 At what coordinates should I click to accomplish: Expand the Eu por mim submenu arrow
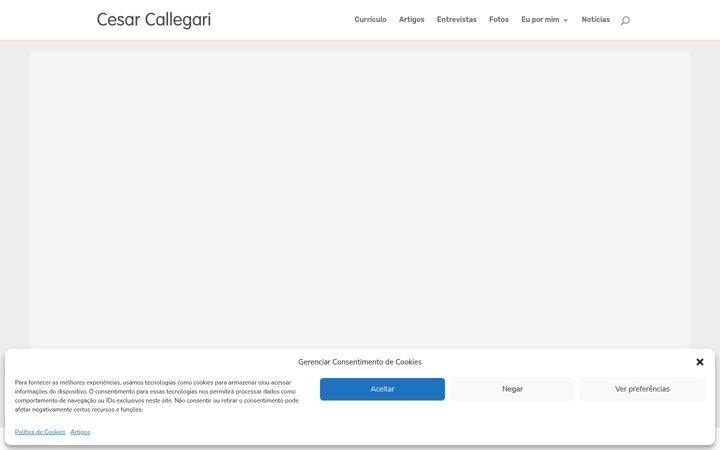point(565,20)
